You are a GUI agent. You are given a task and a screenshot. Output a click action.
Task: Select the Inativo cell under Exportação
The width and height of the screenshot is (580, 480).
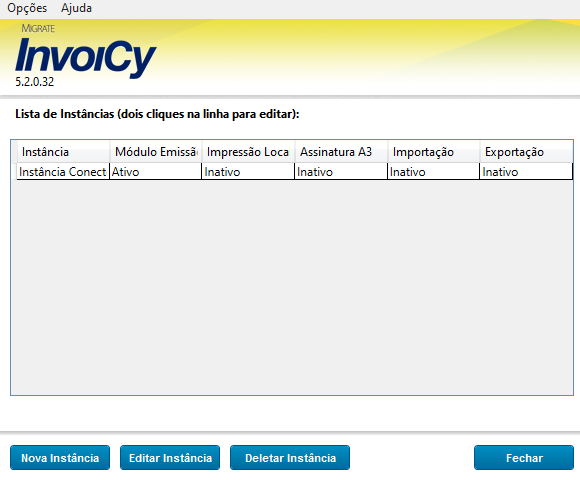pos(526,172)
